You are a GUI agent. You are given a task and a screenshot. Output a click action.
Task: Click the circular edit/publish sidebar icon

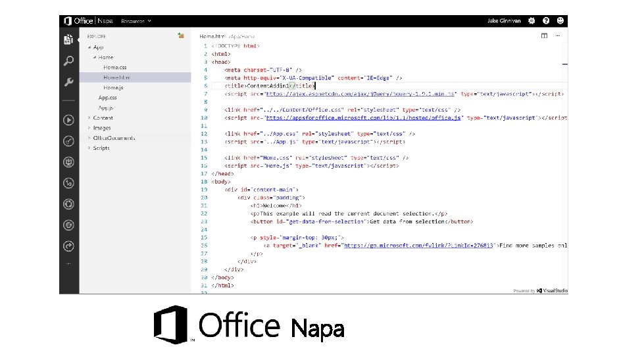pyautogui.click(x=68, y=225)
